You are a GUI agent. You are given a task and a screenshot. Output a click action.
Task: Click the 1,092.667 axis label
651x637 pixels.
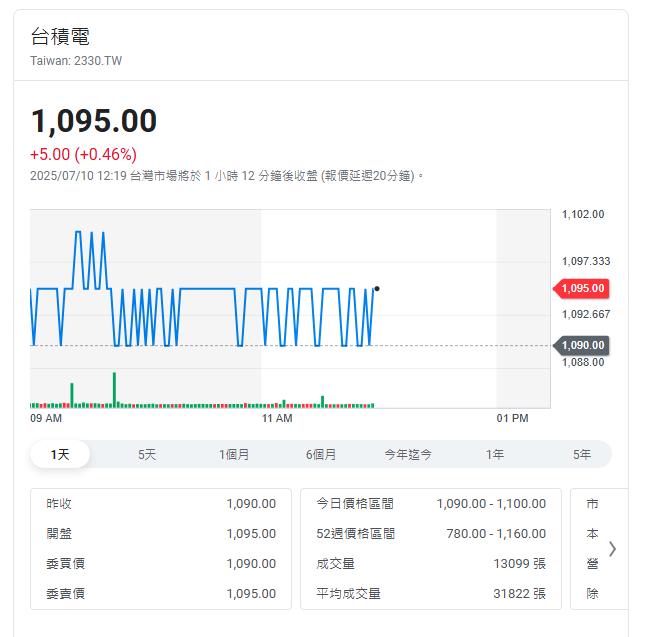586,314
